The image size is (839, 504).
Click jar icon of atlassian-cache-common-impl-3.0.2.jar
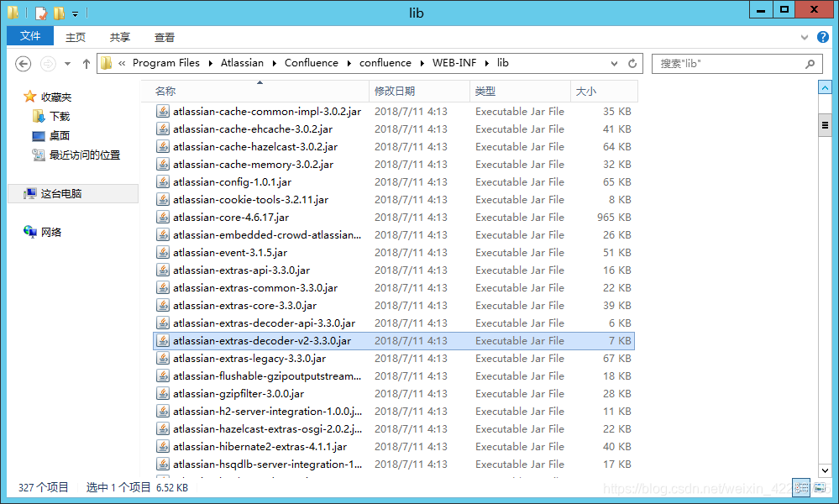(x=163, y=111)
